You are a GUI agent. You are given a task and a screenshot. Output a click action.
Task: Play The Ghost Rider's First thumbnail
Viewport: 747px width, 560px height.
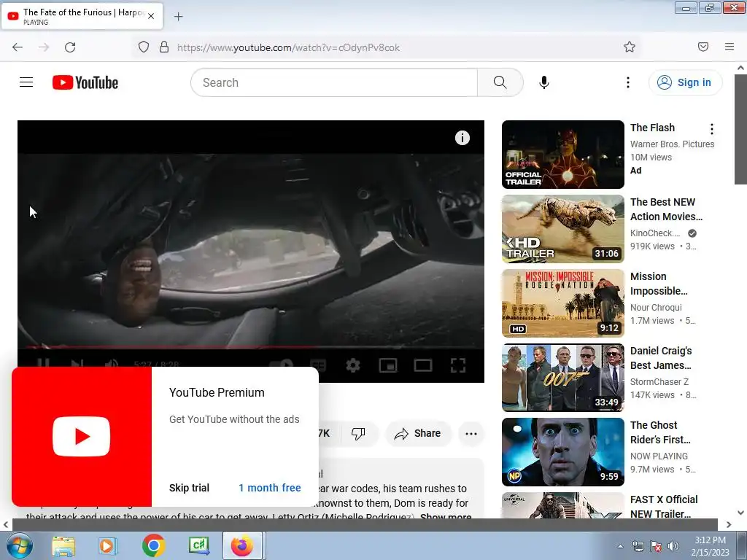pyautogui.click(x=562, y=452)
